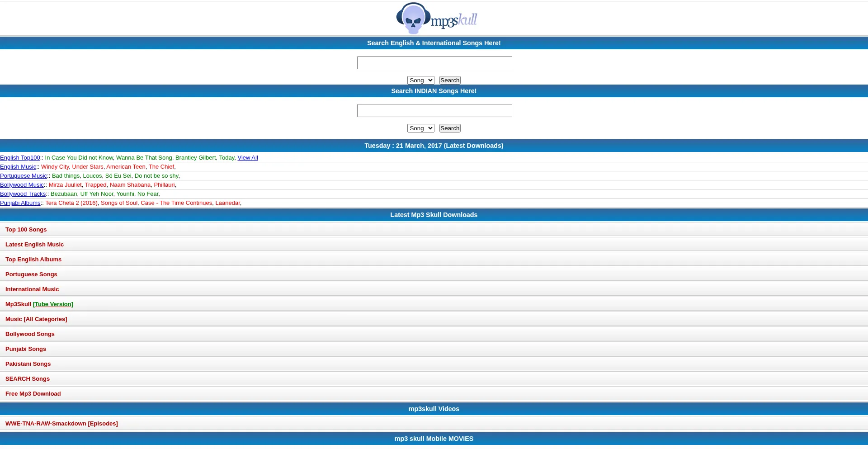This screenshot has width=868, height=449.
Task: Open the Bollywood Tracks category link
Action: pos(23,194)
